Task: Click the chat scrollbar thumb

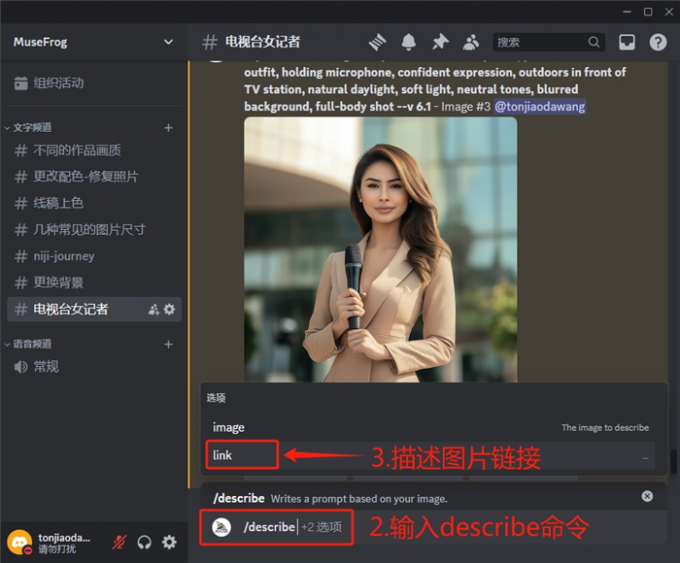Action: coord(673,462)
